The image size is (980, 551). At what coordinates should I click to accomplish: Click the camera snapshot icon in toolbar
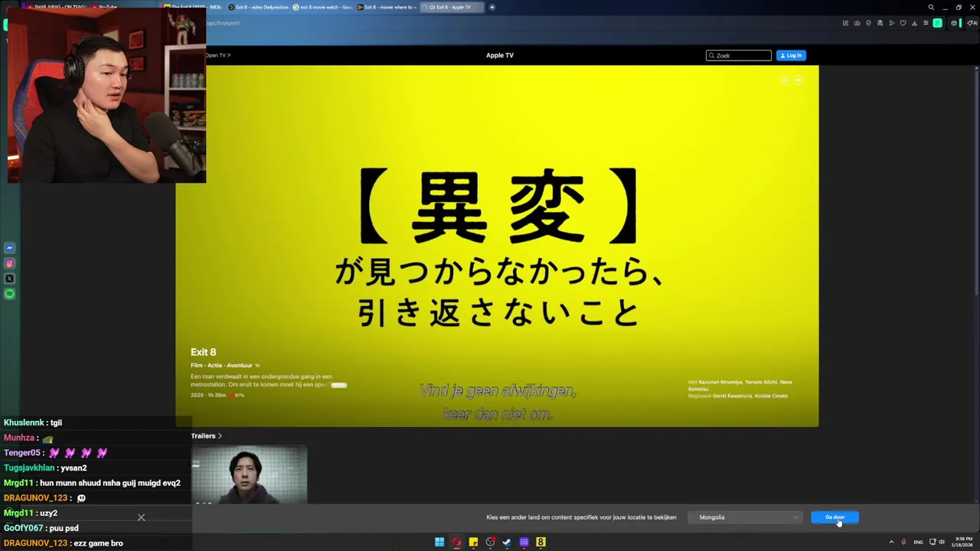(857, 23)
